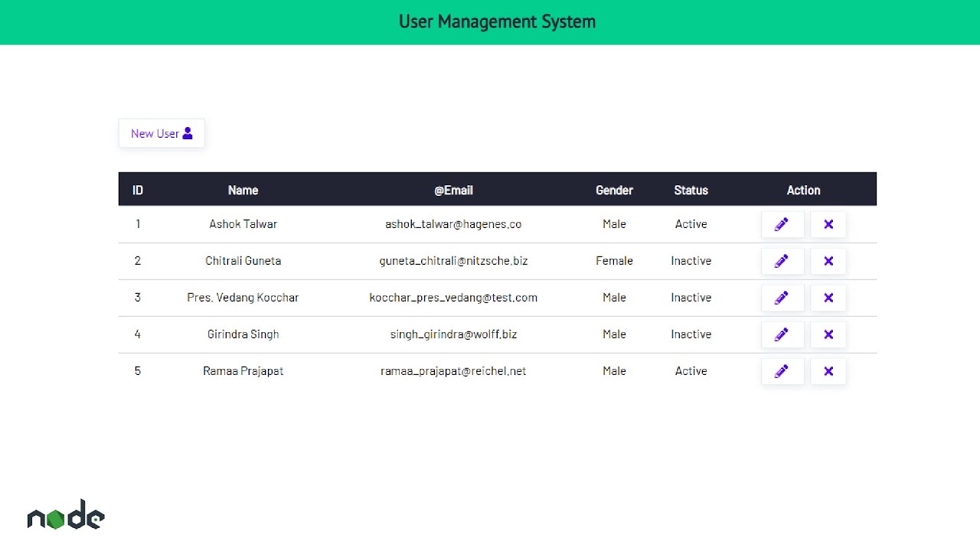Edit Ramaa Prajapat via pencil icon

pos(782,371)
